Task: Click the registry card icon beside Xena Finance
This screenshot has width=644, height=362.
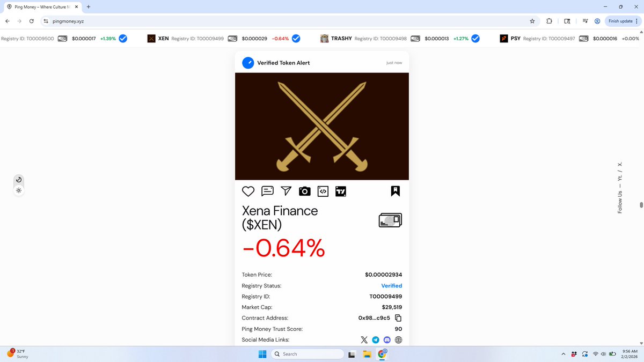Action: click(x=390, y=220)
